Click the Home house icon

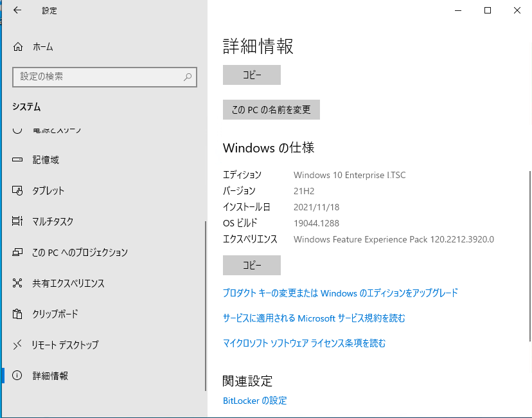pos(17,46)
